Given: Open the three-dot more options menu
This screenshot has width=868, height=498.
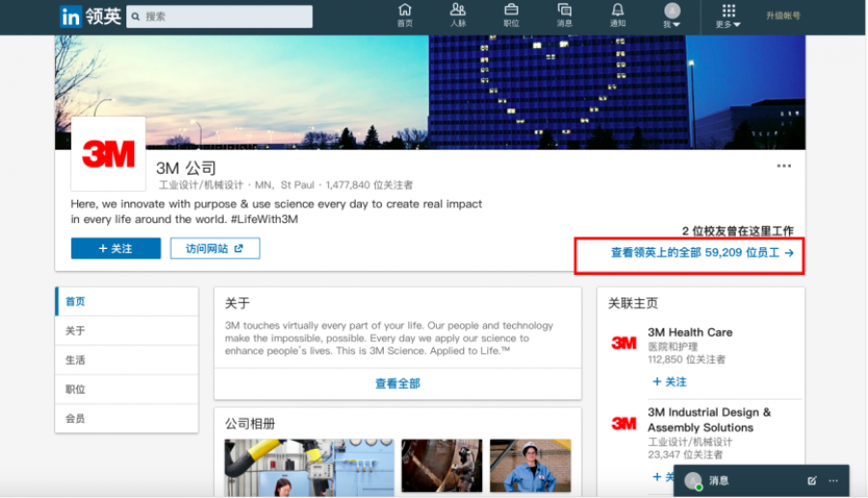Looking at the screenshot, I should [783, 166].
